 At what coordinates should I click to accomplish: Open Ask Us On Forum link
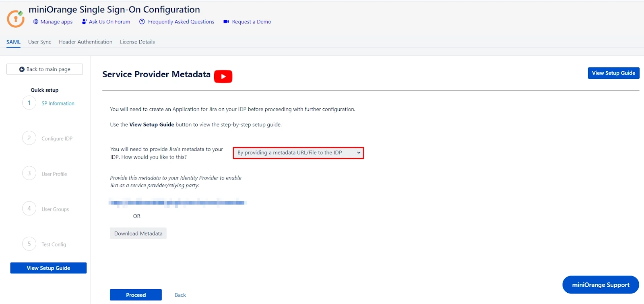109,22
